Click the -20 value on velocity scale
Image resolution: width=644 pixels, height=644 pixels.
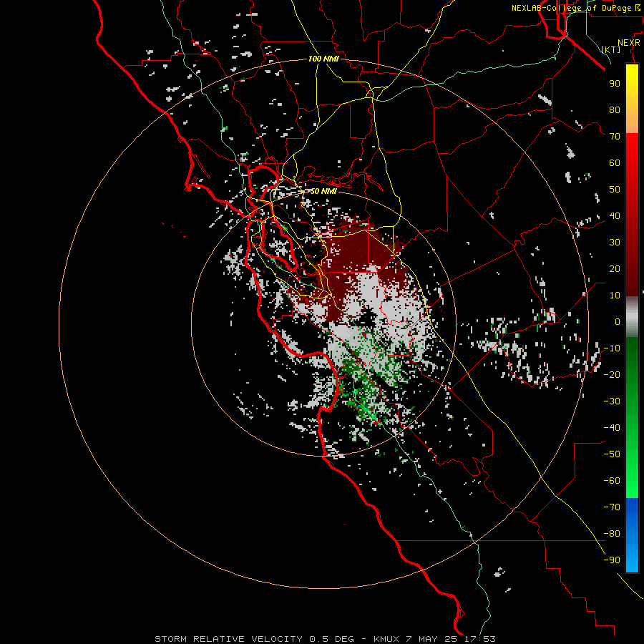612,375
